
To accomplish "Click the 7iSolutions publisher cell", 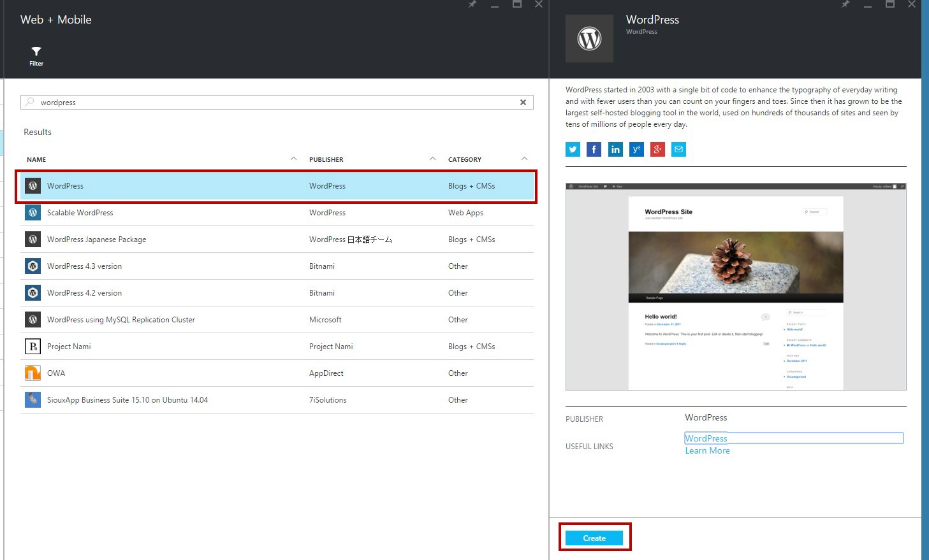I will pyautogui.click(x=328, y=400).
